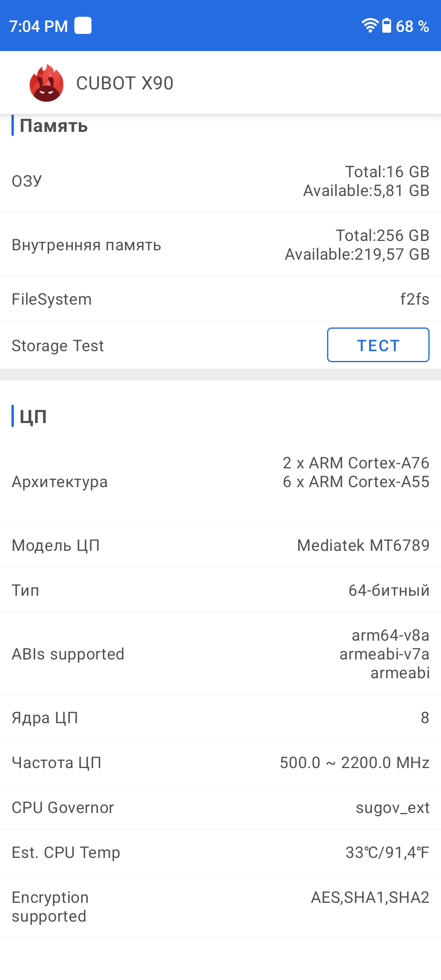Tap the ОЗУ memory row

[220, 181]
